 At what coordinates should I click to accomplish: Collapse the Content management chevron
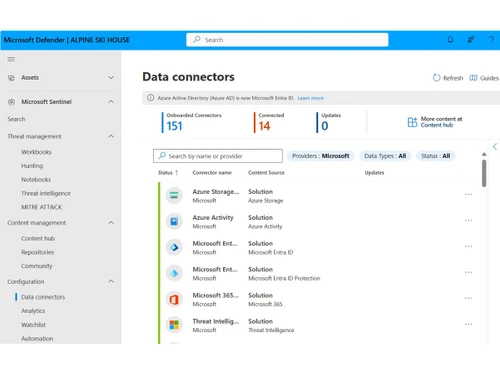(111, 222)
